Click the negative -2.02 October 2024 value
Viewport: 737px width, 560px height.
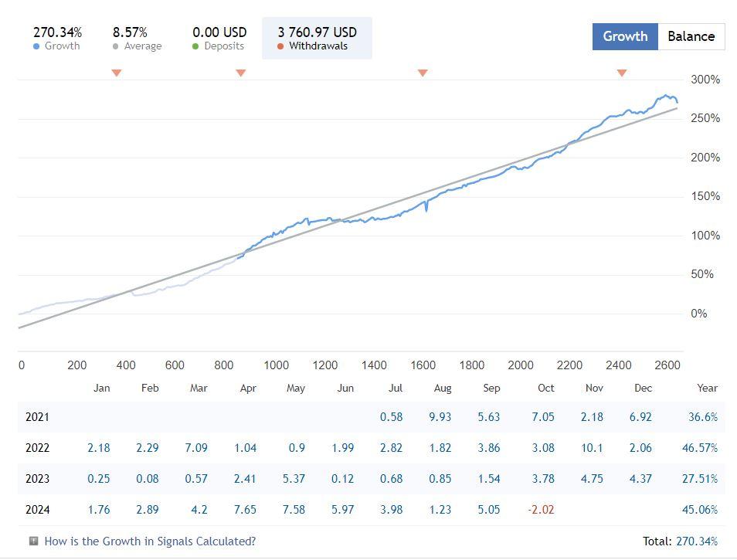point(540,510)
